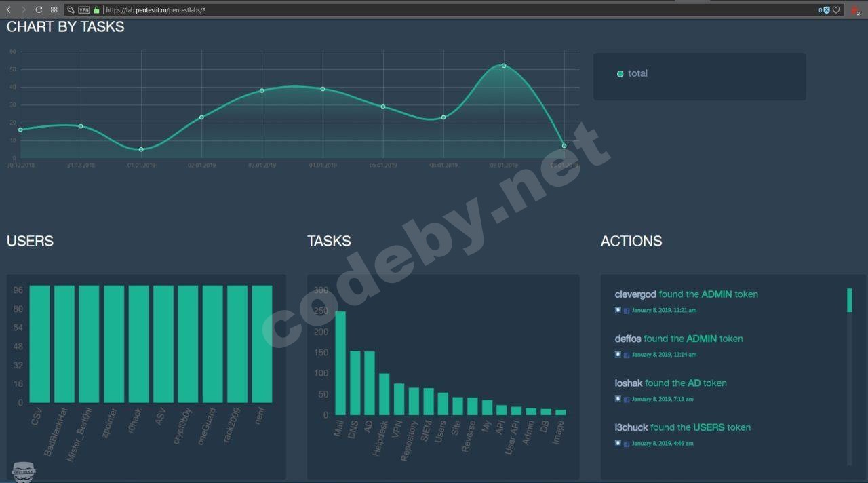This screenshot has width=868, height=483.
Task: Click the VK share icon under clevergod
Action: click(x=618, y=309)
